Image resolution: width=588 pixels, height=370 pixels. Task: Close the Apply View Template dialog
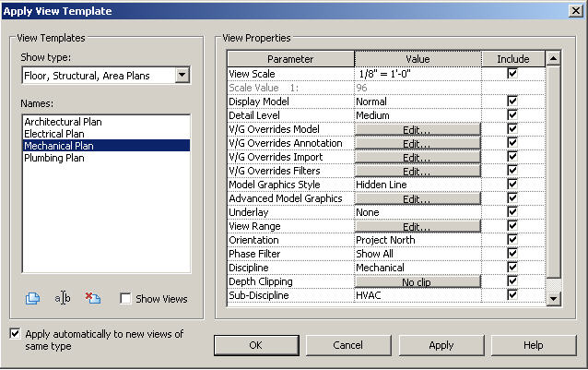(576, 11)
